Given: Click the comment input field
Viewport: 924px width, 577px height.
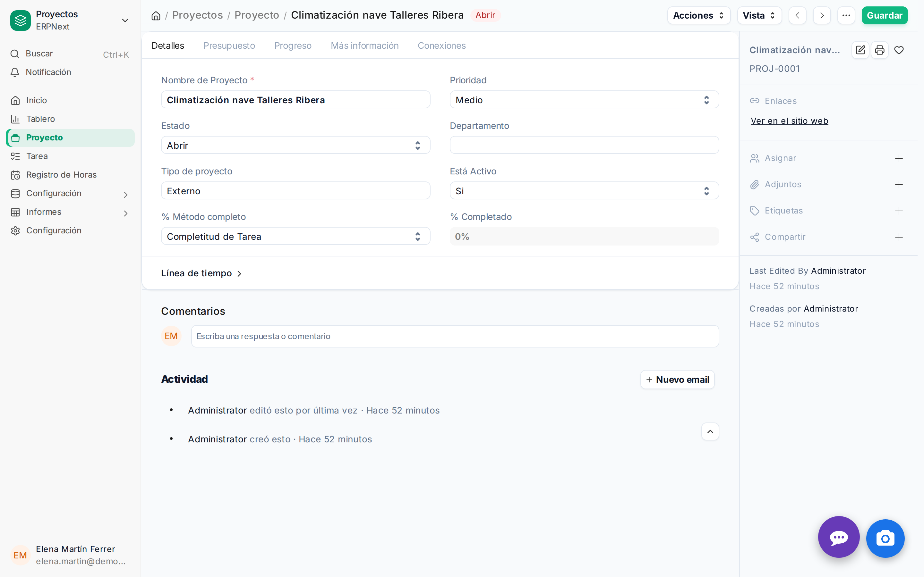Looking at the screenshot, I should point(455,336).
